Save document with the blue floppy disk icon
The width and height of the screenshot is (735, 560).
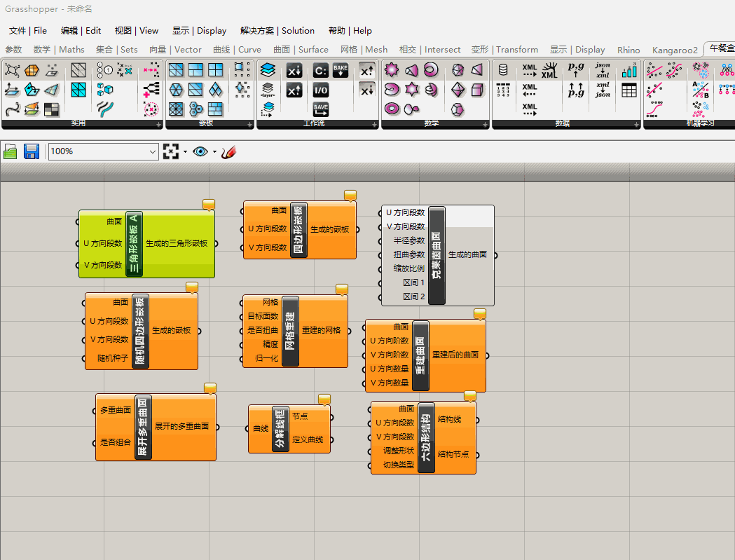point(32,151)
